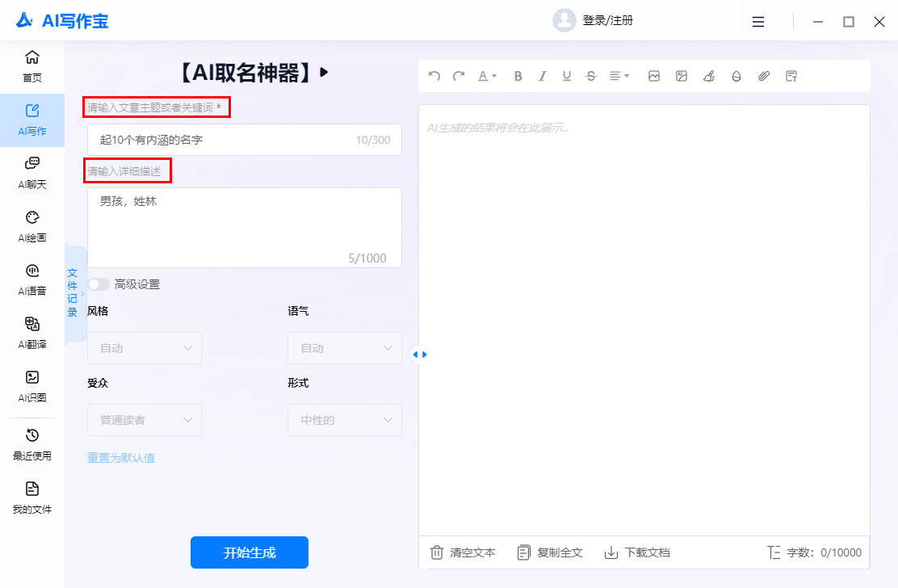Click the redo arrow in editor toolbar
Viewport: 898px width, 588px height.
[x=459, y=76]
